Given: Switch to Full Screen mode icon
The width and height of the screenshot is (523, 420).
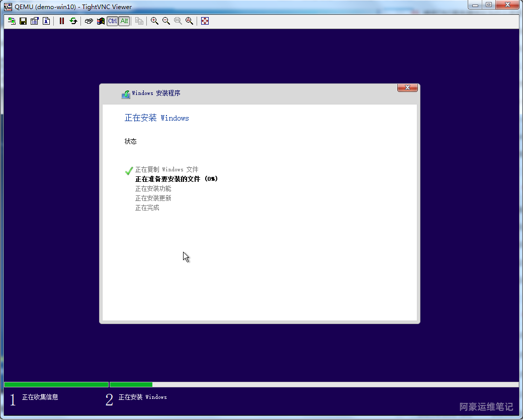Looking at the screenshot, I should point(205,21).
